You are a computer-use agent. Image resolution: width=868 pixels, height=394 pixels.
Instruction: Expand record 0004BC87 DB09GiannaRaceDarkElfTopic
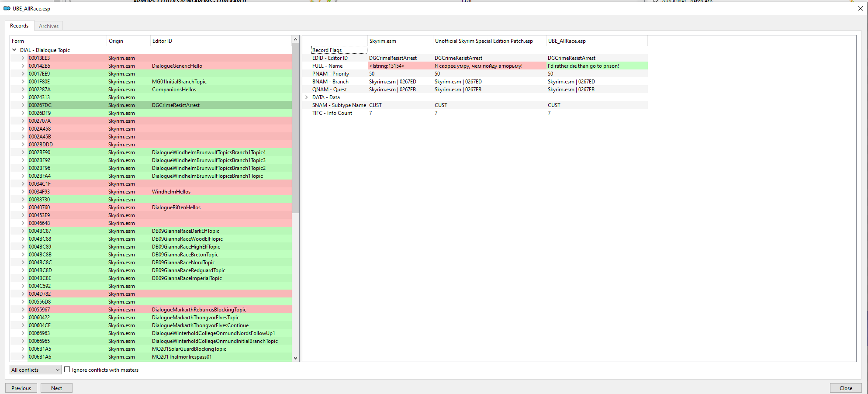[23, 231]
